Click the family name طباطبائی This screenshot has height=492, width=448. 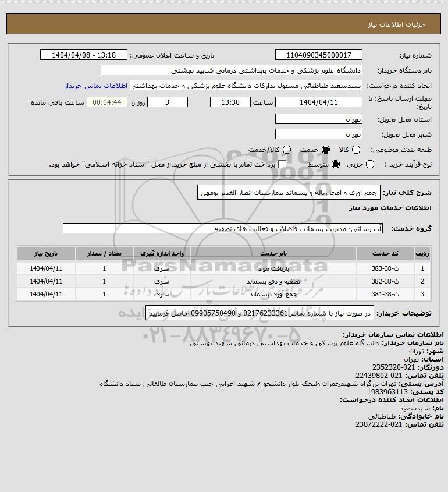[x=382, y=416]
